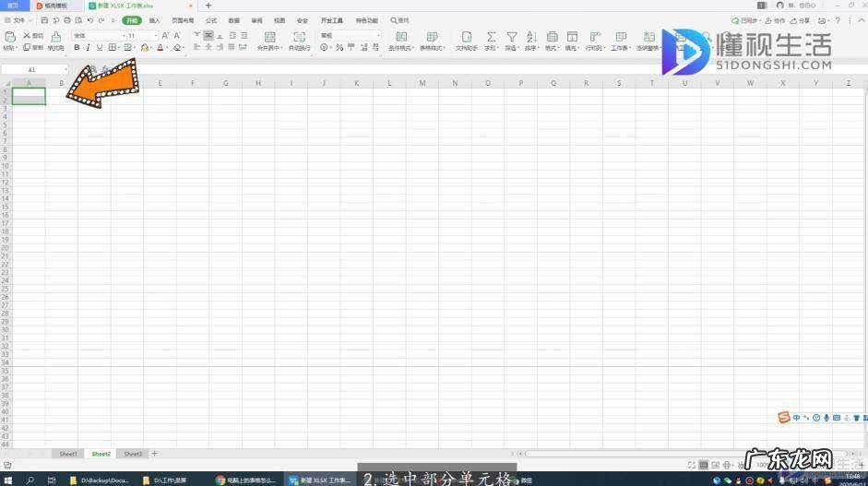
Task: Click the increase font size icon
Action: pyautogui.click(x=165, y=36)
